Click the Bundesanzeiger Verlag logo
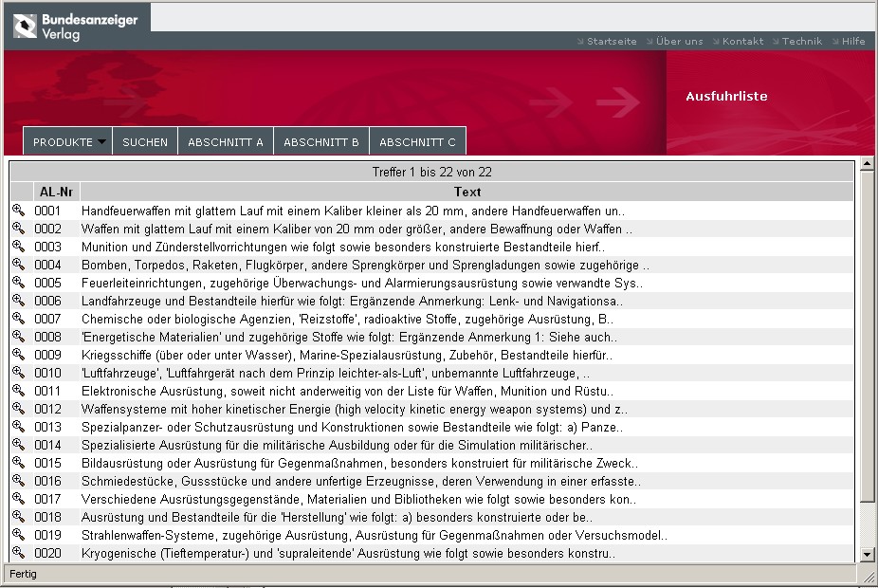878x588 pixels. tap(76, 27)
